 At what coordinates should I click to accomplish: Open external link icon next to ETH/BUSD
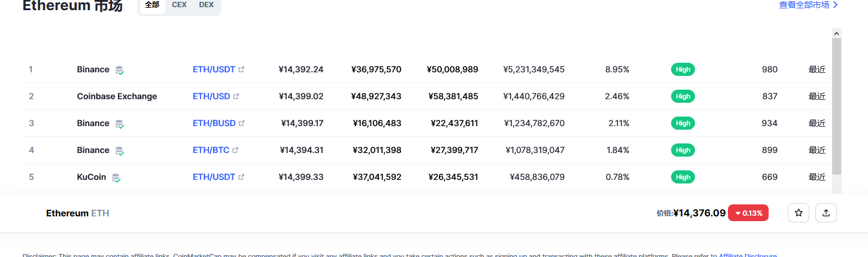pyautogui.click(x=241, y=123)
